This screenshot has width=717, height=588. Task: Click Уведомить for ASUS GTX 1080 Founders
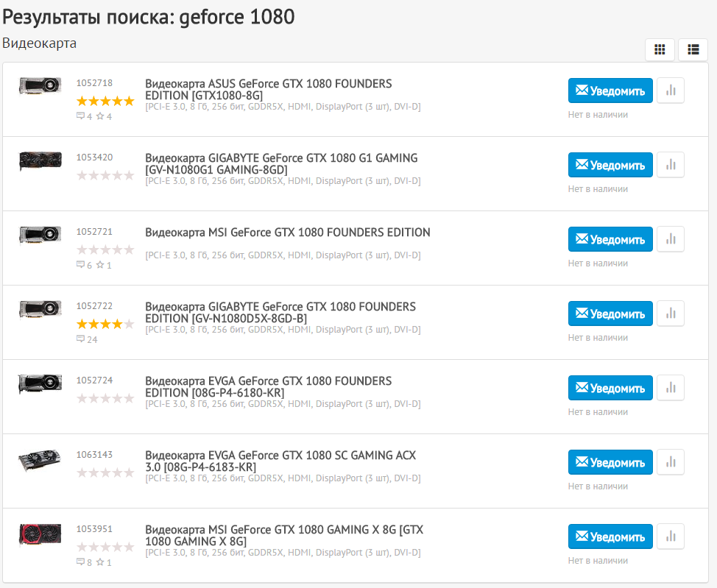(x=610, y=91)
